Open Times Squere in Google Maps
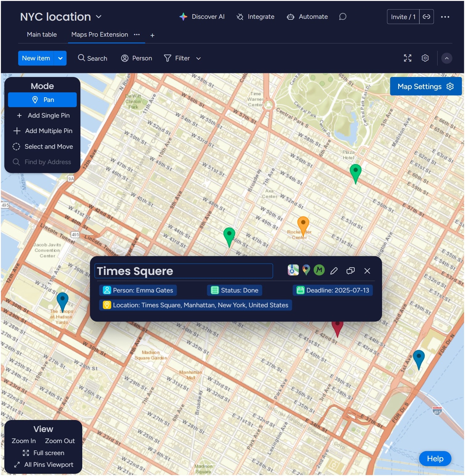The width and height of the screenshot is (465, 476). pos(306,270)
